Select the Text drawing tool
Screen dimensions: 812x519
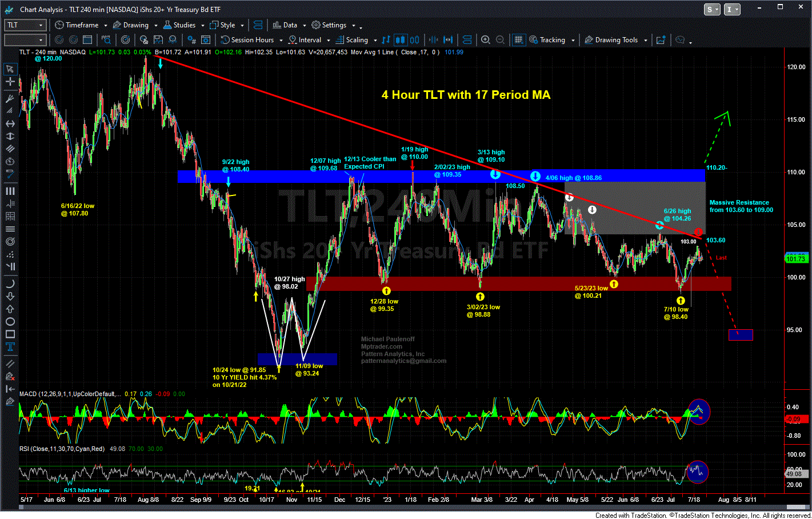click(x=10, y=347)
